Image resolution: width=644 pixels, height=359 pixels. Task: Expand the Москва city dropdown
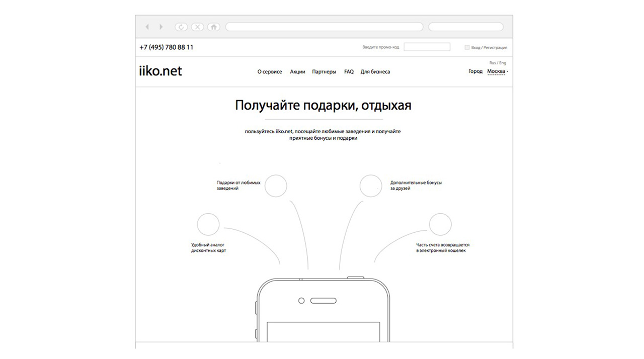(x=498, y=71)
